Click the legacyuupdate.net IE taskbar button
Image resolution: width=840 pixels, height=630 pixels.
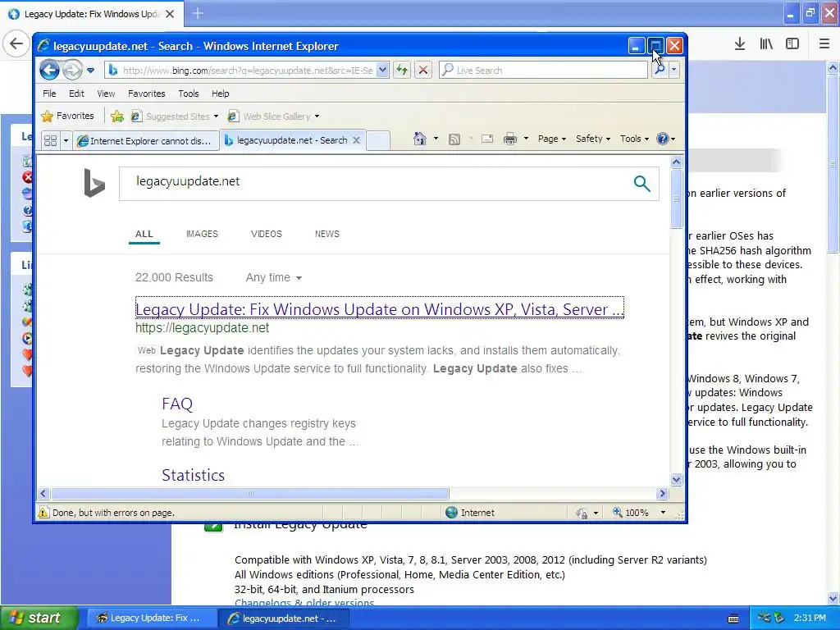284,619
